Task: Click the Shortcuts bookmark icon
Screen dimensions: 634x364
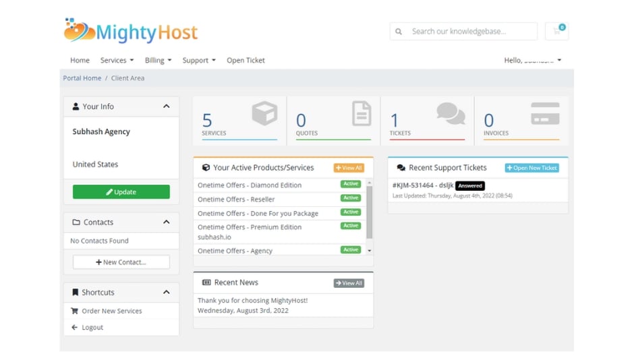Action: coord(76,292)
